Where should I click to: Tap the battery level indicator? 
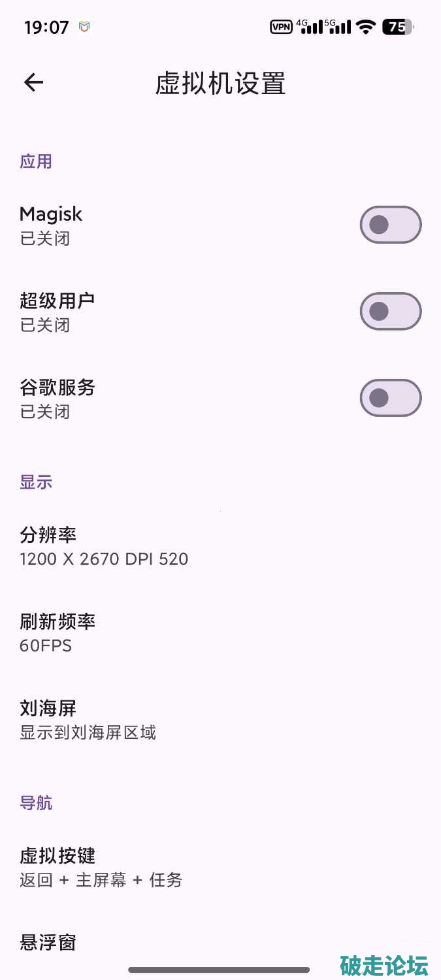pos(397,27)
